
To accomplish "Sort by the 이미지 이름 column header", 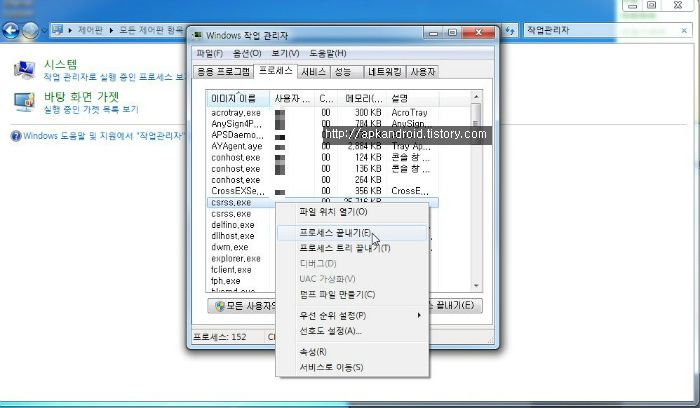I will click(238, 98).
